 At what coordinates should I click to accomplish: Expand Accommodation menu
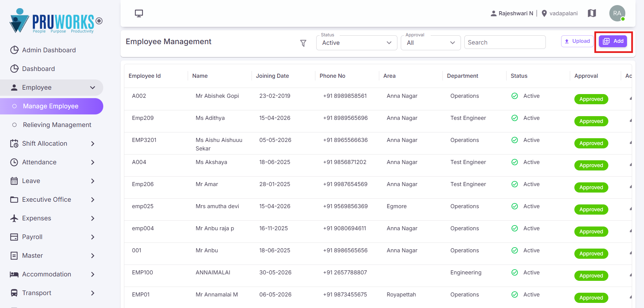[x=52, y=274]
